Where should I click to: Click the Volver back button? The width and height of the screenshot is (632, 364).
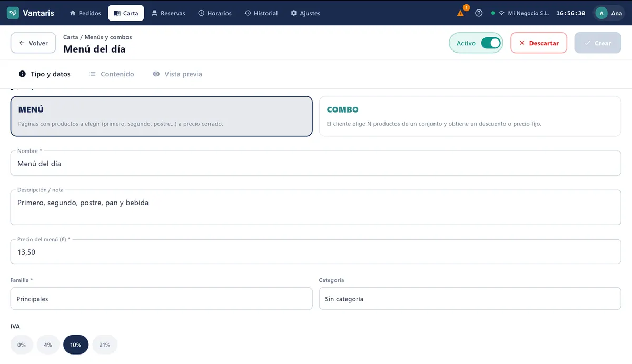[33, 43]
